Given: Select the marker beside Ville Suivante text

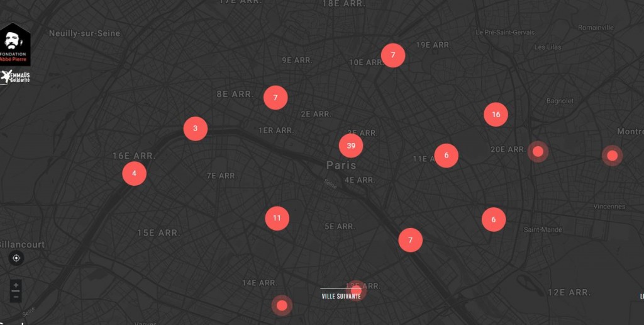Looking at the screenshot, I should 357,290.
